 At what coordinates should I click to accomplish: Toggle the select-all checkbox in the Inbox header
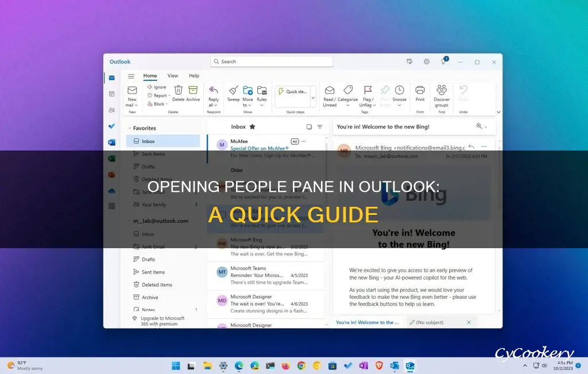pos(309,127)
